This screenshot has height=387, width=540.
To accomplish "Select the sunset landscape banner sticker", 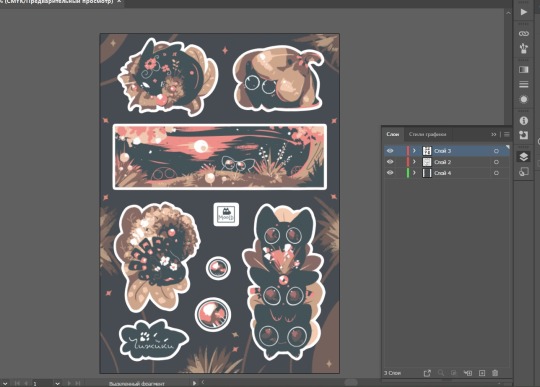I will [x=220, y=157].
